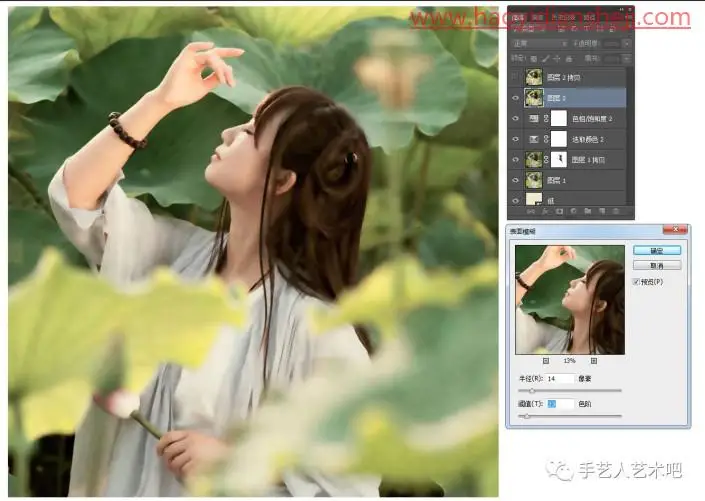
Task: Create a new layer with the page icon
Action: tap(602, 211)
